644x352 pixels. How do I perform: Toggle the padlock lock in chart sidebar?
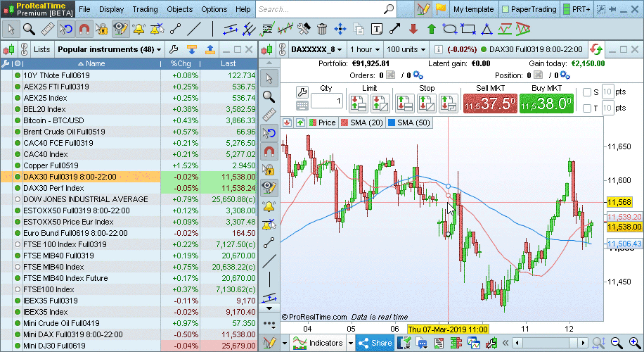point(269,170)
